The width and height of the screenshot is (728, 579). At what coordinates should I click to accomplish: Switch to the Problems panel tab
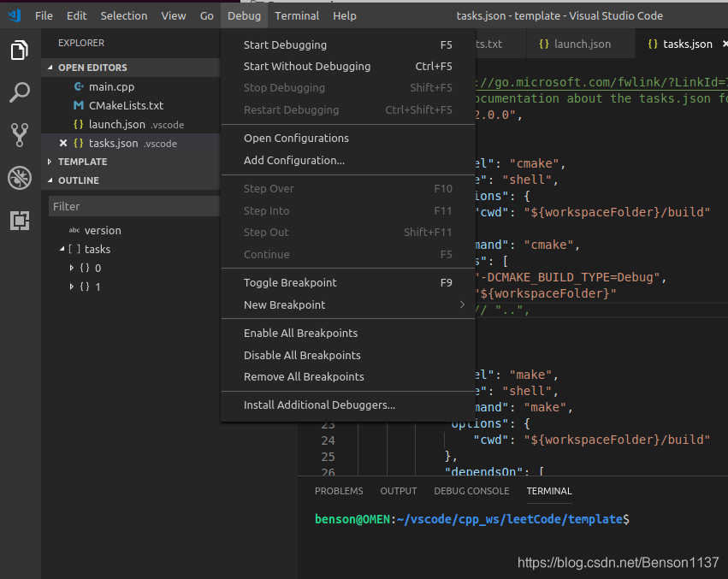[339, 491]
